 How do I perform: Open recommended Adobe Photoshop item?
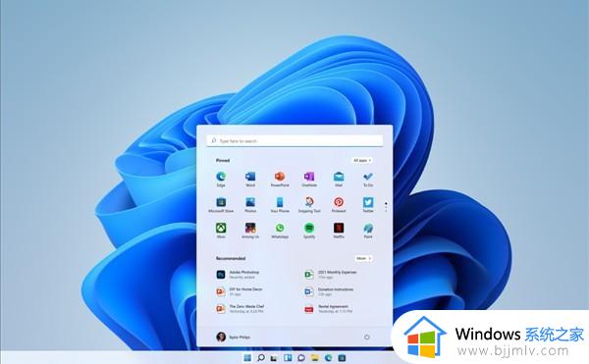[x=238, y=275]
